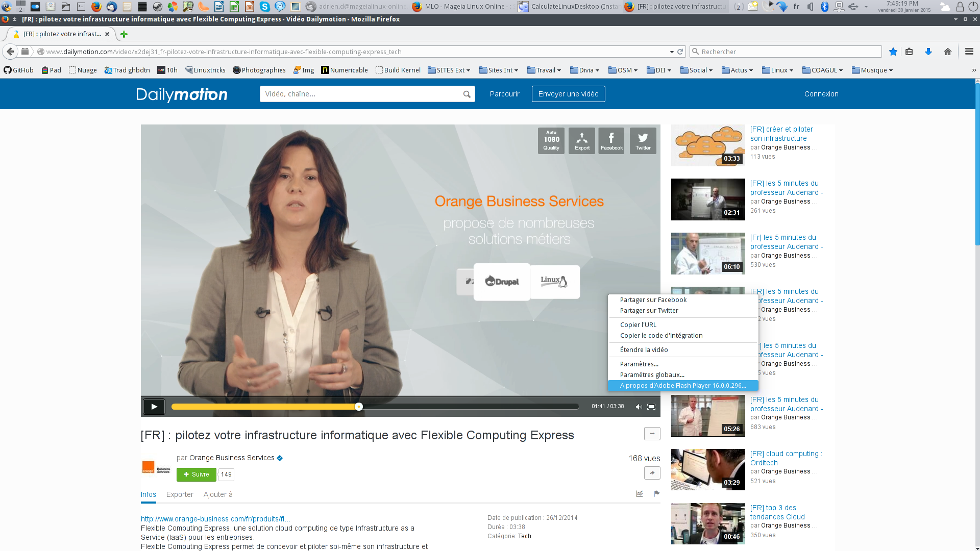Screen dimensions: 980x551
Task: Open a new tab with plus icon
Action: (x=124, y=34)
